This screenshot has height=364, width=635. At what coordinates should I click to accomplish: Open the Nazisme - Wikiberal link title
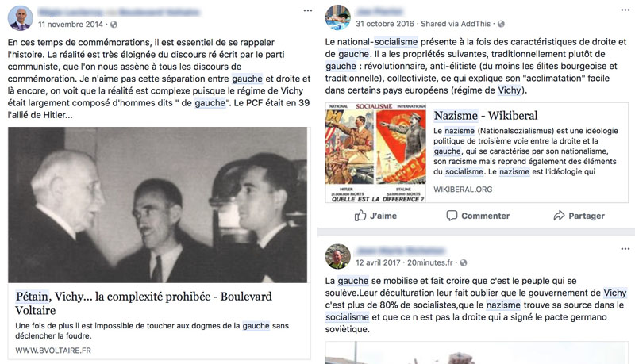pos(486,116)
